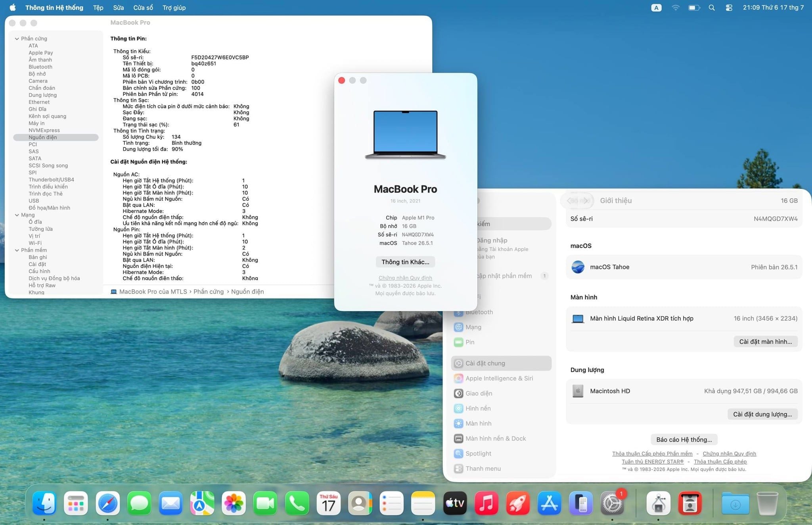Open Maps from the Dock

202,503
